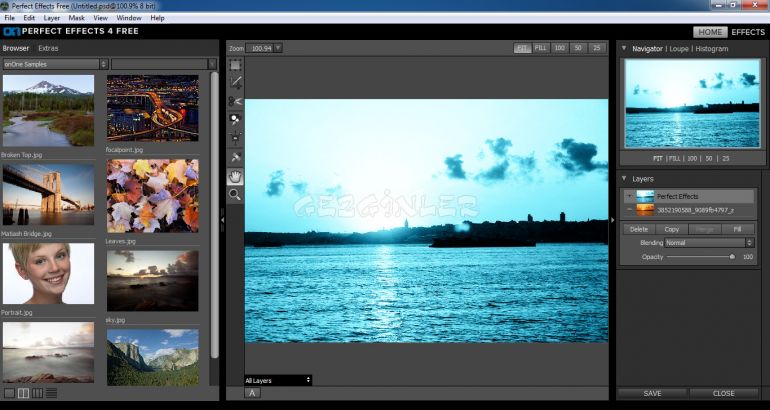
Task: Select the Hand pan tool
Action: 235,177
